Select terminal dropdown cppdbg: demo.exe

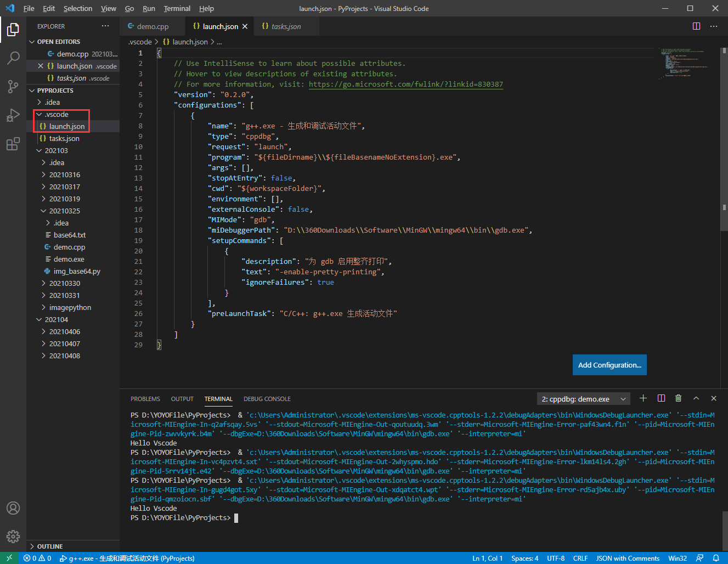(x=583, y=399)
